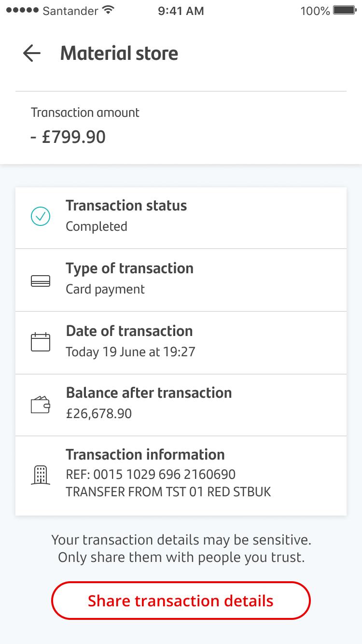Screen dimensions: 362x644
Task: Select the Type of transaction row
Action: [181, 280]
